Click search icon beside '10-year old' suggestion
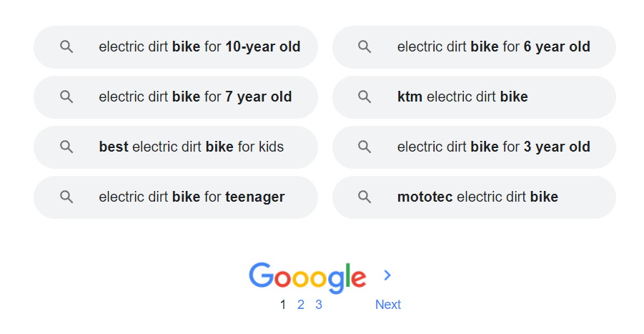Image resolution: width=644 pixels, height=334 pixels. point(66,47)
